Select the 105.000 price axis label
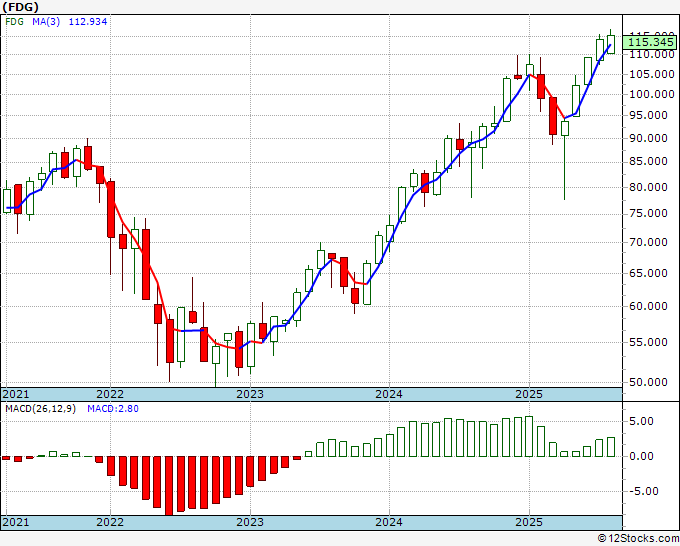The width and height of the screenshot is (680, 546). pyautogui.click(x=652, y=75)
